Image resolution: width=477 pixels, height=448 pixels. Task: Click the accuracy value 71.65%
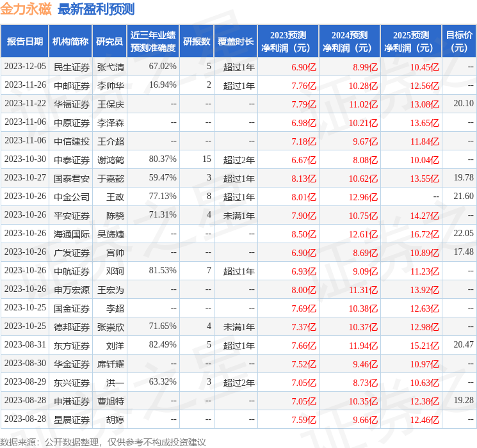[x=163, y=326]
